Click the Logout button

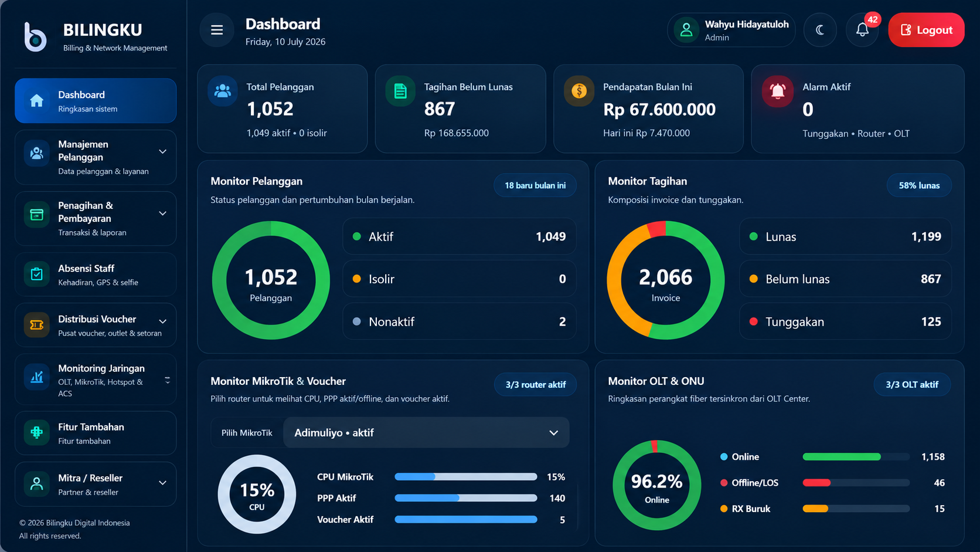coord(926,30)
